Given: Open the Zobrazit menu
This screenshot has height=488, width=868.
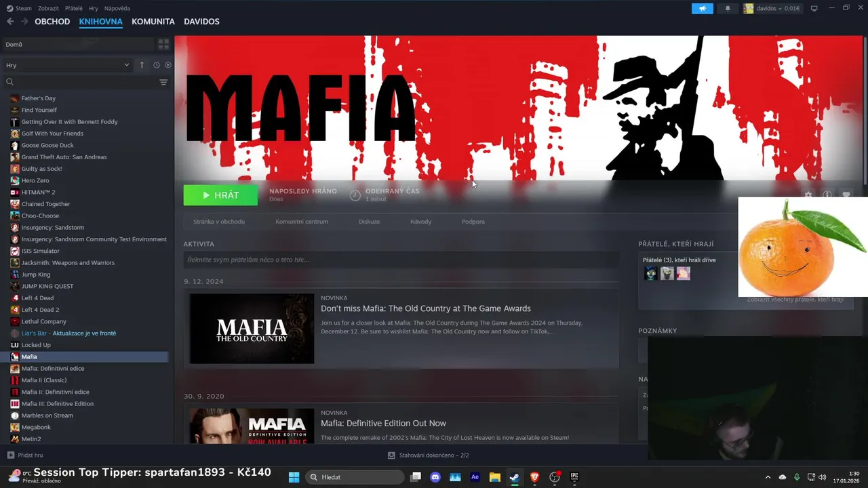Looking at the screenshot, I should coord(48,8).
